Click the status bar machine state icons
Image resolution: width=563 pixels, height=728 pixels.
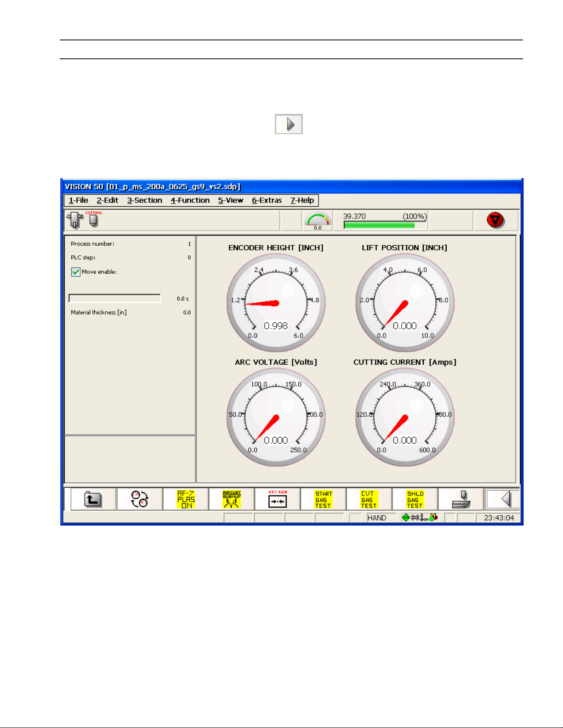pos(420,518)
